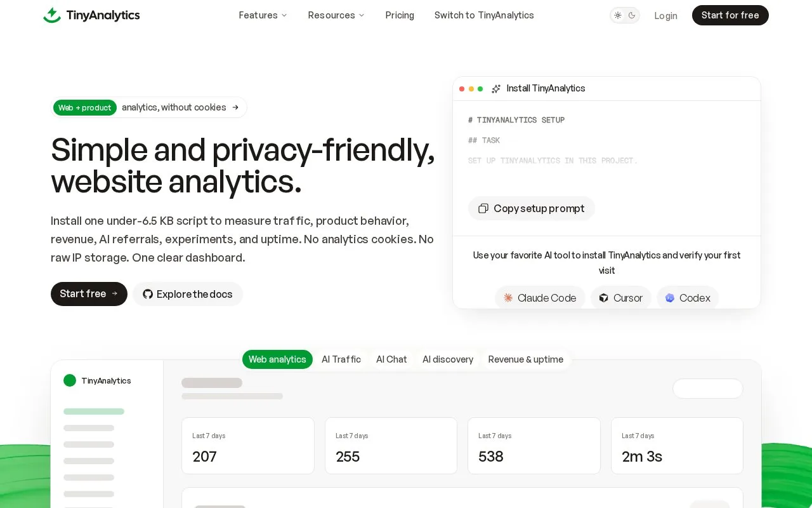Click the 538 stat card

[x=534, y=446]
